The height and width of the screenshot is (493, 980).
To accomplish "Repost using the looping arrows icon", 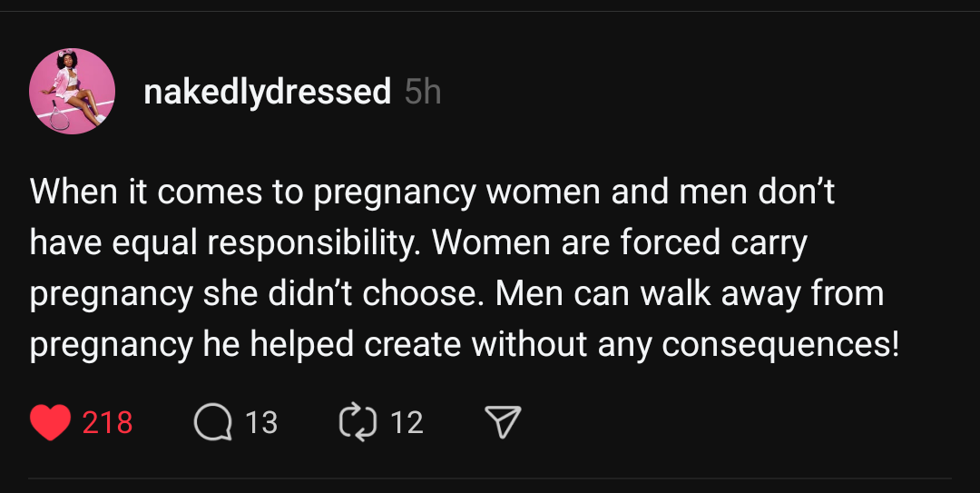I will coord(358,422).
